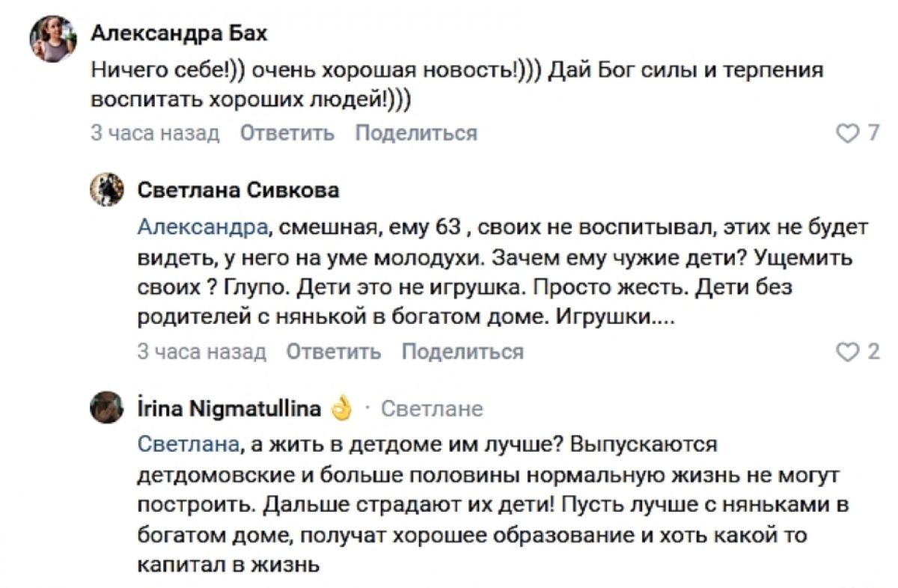Screen dimensions: 898x588
Task: Open Светлана Сивкова's avatar picture
Action: 107,190
